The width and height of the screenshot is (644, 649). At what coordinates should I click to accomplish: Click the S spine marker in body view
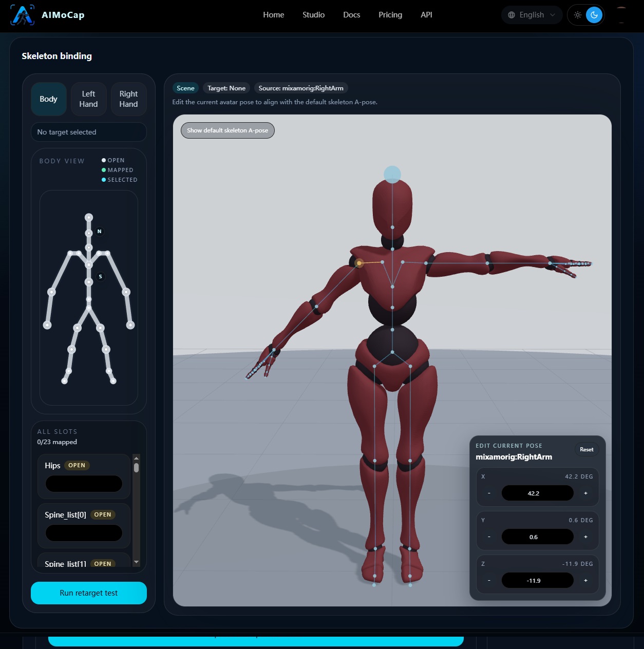(100, 277)
